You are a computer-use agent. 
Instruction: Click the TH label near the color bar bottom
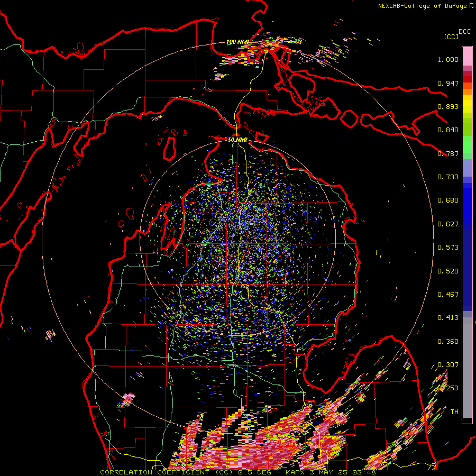pos(454,412)
